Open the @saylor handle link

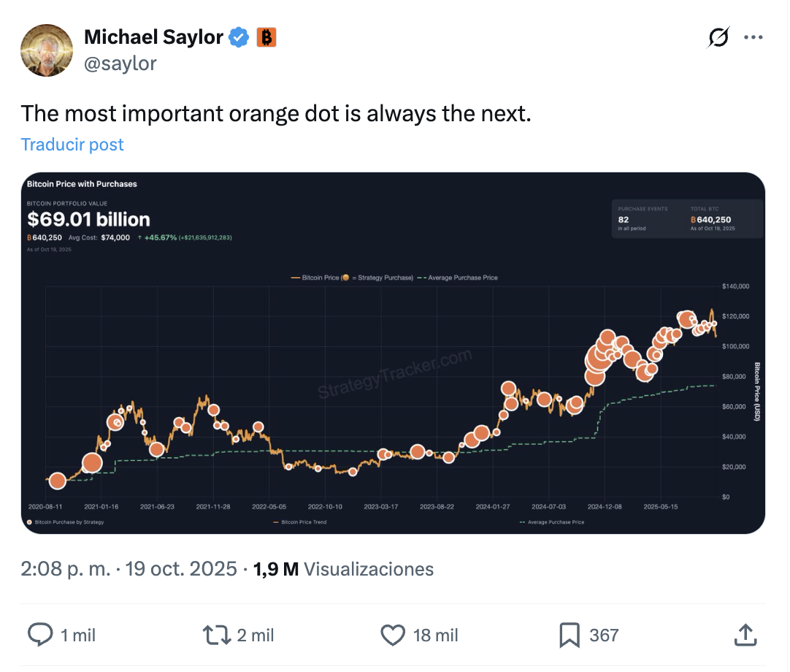coord(120,64)
